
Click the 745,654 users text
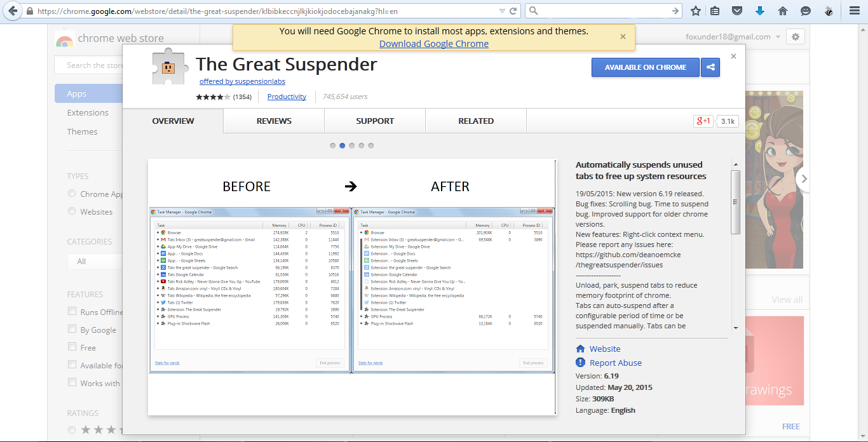(345, 97)
